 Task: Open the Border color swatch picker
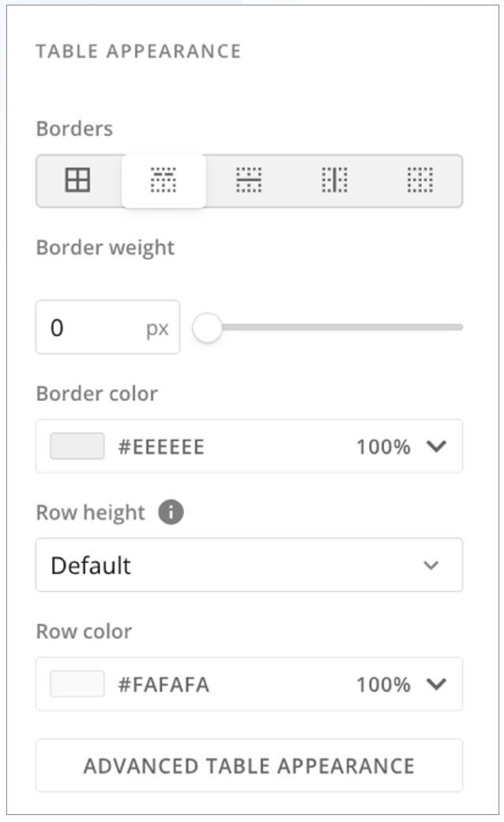[77, 447]
